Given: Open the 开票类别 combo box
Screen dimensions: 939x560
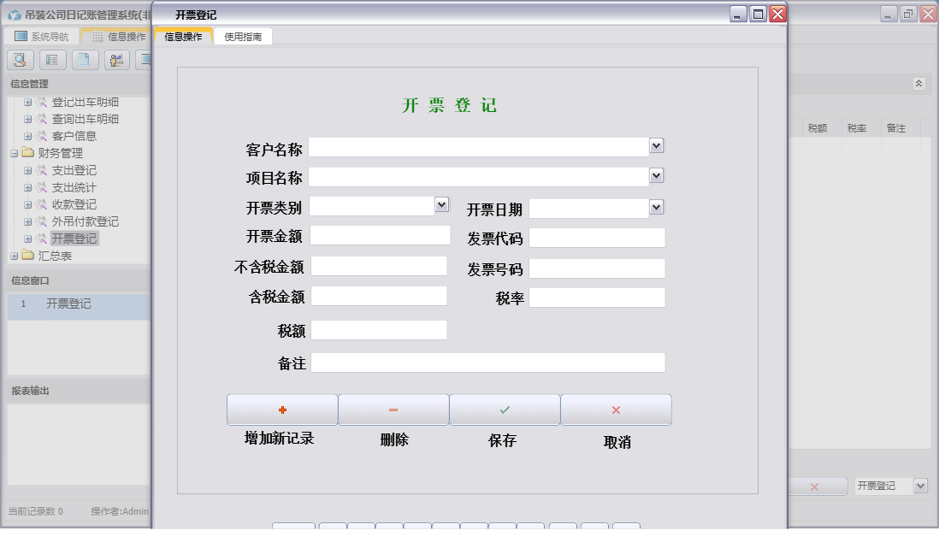Looking at the screenshot, I should (x=442, y=204).
